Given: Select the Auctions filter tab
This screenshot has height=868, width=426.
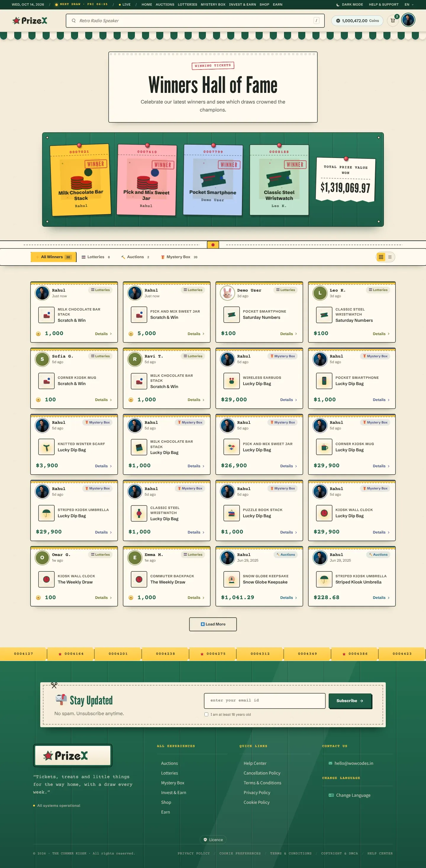Looking at the screenshot, I should tap(135, 257).
